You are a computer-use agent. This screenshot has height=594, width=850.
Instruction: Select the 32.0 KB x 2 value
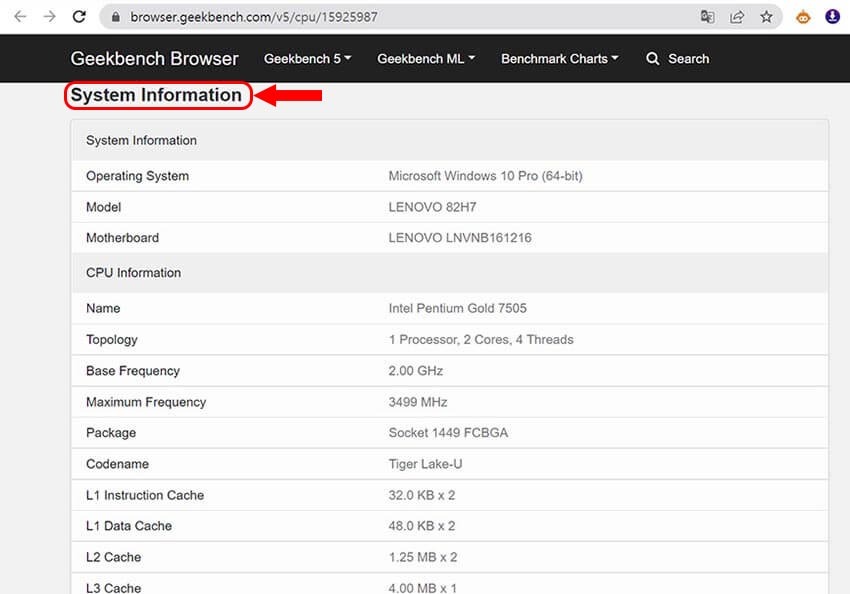tap(422, 495)
